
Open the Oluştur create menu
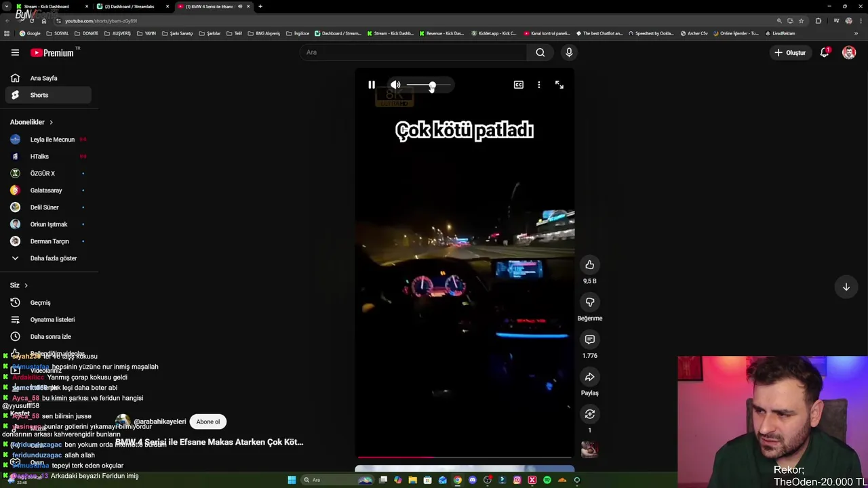coord(790,52)
